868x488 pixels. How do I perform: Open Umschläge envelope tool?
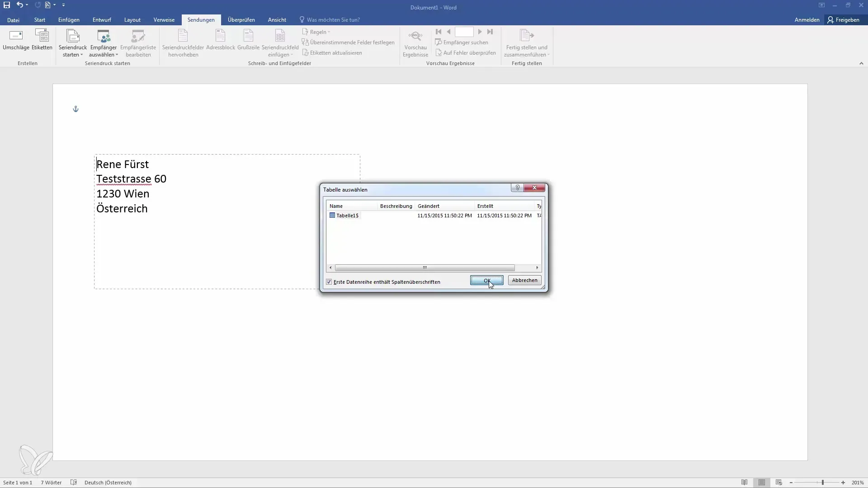point(16,40)
